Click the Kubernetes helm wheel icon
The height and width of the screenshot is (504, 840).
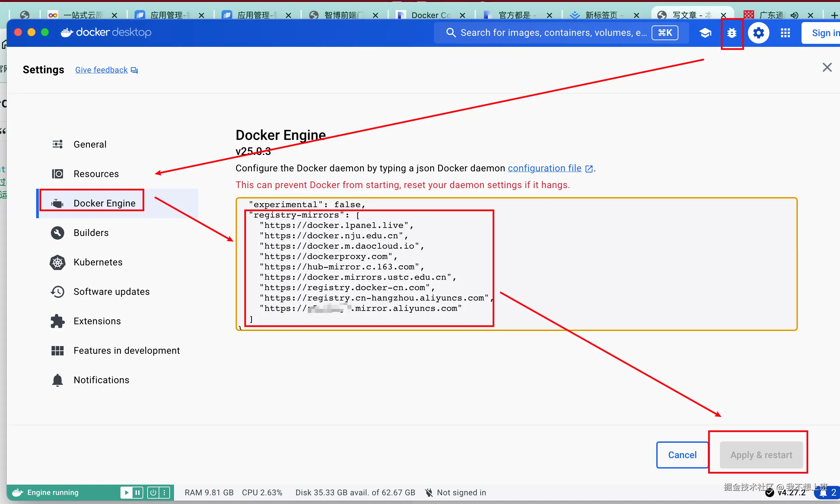pyautogui.click(x=57, y=262)
